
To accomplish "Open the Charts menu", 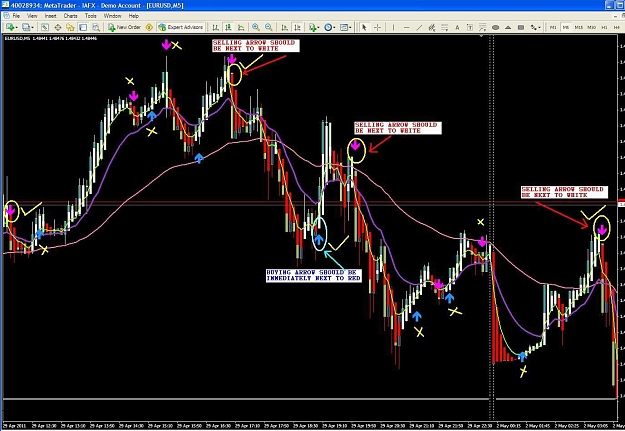I will (71, 16).
